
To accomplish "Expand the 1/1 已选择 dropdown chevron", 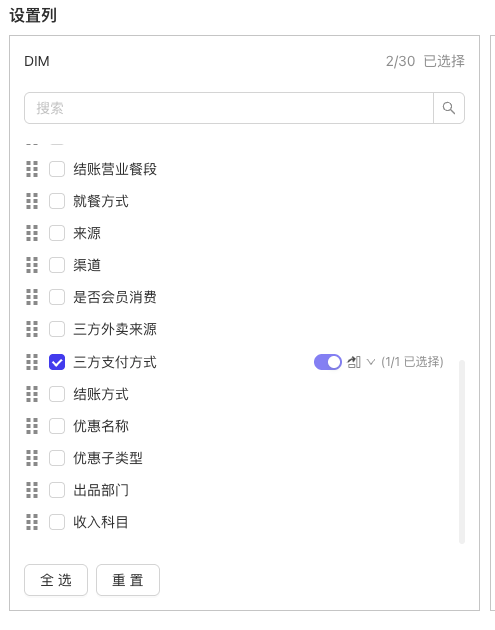I will pyautogui.click(x=371, y=362).
